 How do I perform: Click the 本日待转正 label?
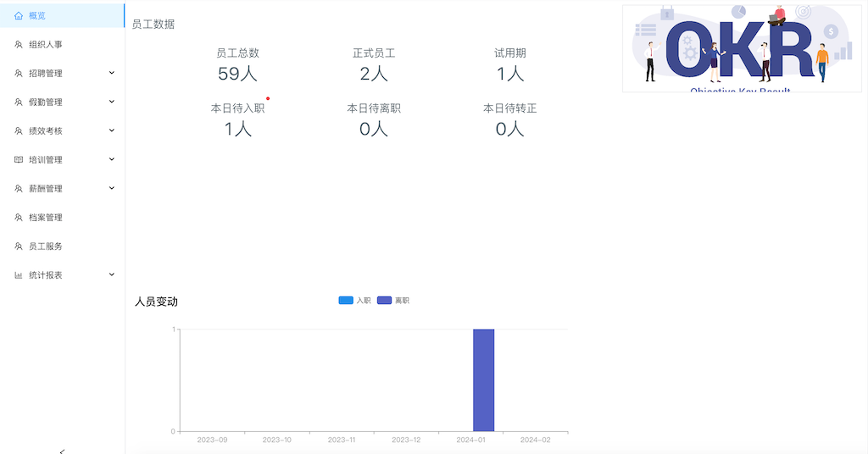509,108
